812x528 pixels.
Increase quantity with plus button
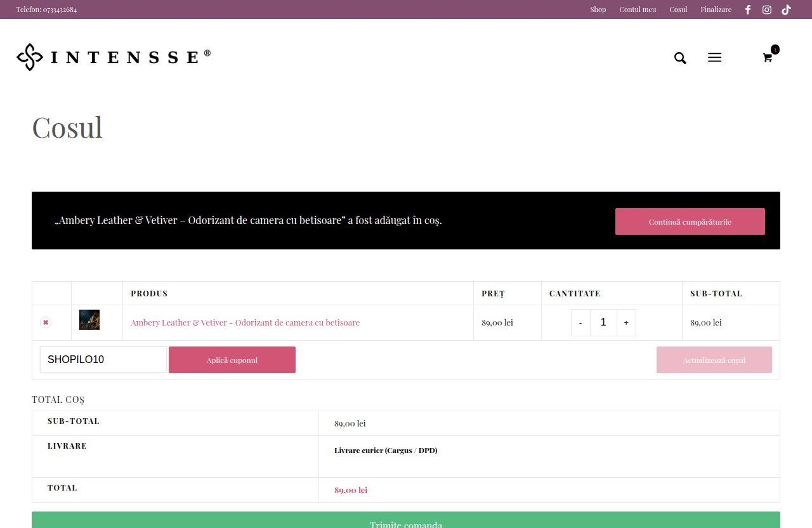(626, 322)
